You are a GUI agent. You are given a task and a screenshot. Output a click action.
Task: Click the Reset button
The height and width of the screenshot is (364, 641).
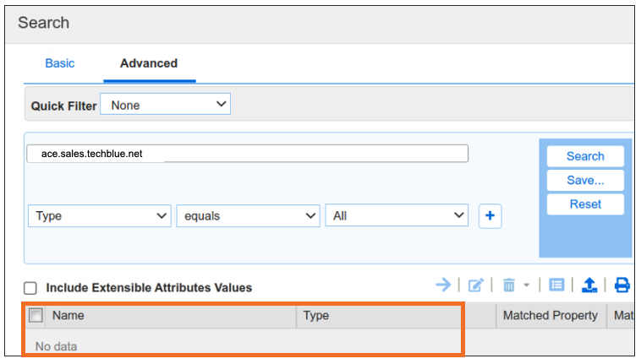coord(585,204)
